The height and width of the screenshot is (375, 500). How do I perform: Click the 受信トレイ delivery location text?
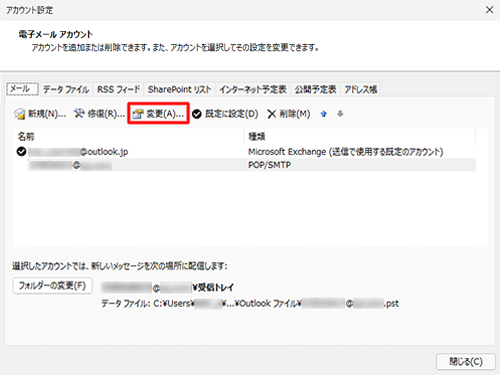(x=168, y=287)
